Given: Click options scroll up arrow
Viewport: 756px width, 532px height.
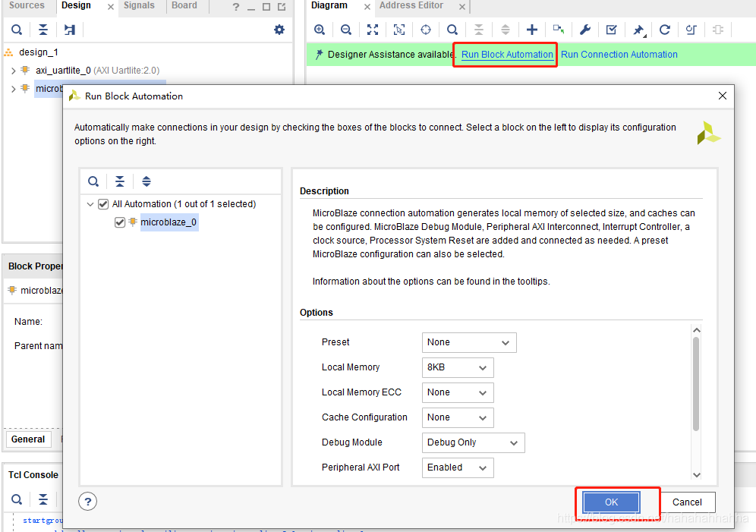Looking at the screenshot, I should click(696, 330).
